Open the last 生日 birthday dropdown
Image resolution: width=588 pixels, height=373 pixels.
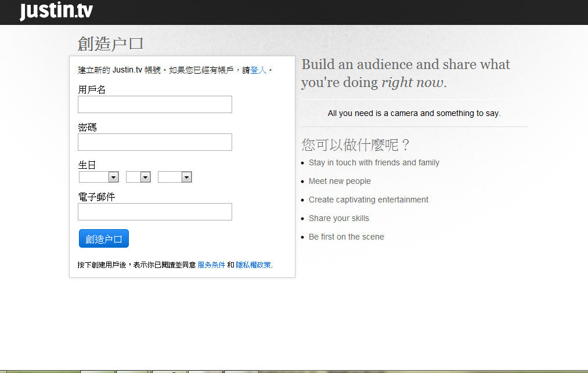pyautogui.click(x=175, y=177)
